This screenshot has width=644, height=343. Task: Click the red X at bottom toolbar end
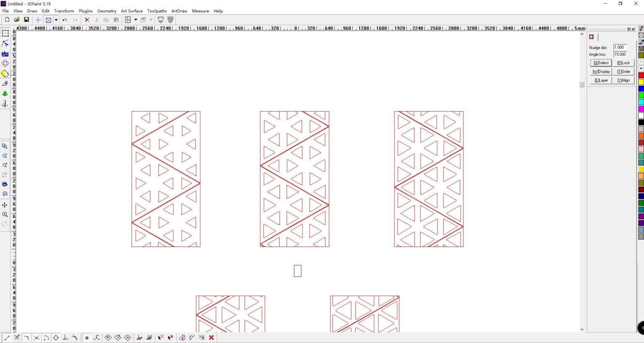[x=212, y=338]
